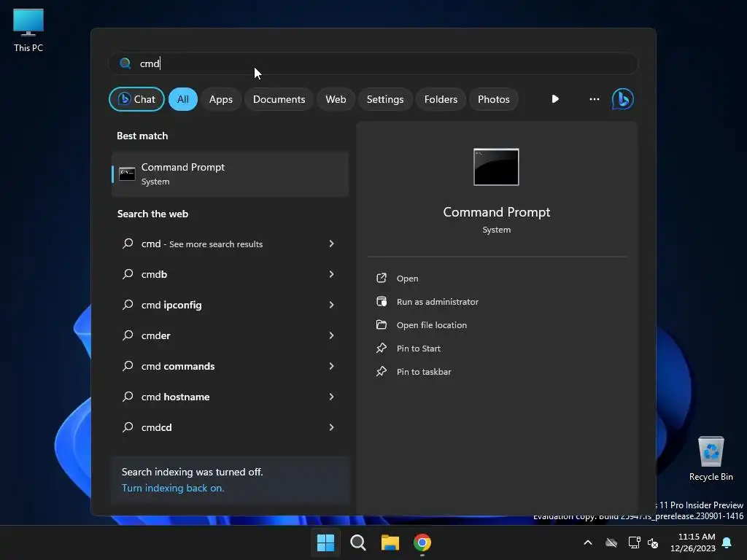Open Google Chrome from the taskbar
The width and height of the screenshot is (747, 560).
click(x=422, y=542)
